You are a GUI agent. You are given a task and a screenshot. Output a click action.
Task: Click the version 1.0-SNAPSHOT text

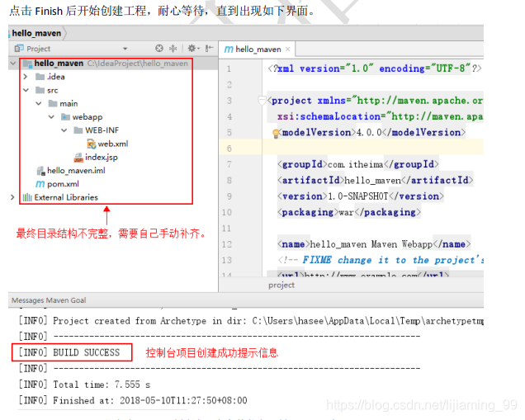(357, 196)
